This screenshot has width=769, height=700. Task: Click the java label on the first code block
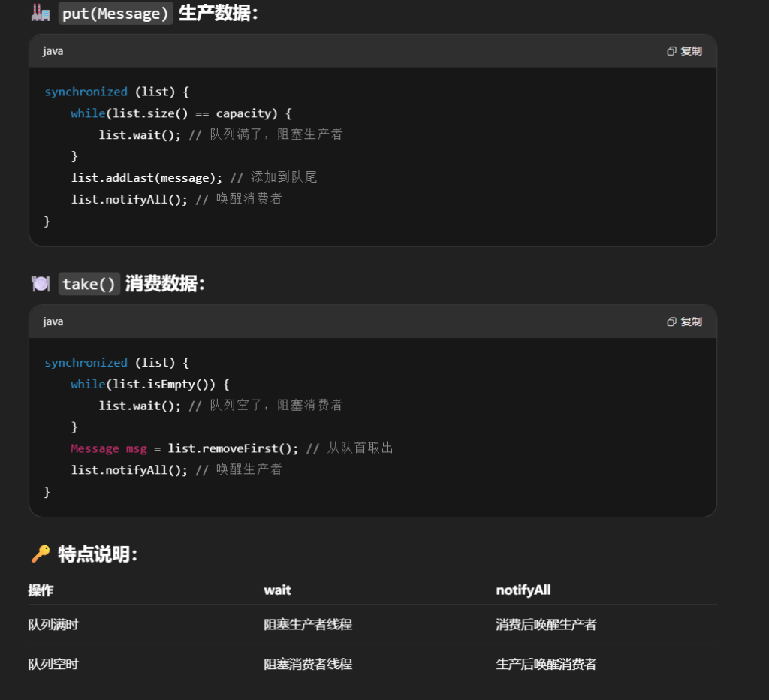point(53,51)
